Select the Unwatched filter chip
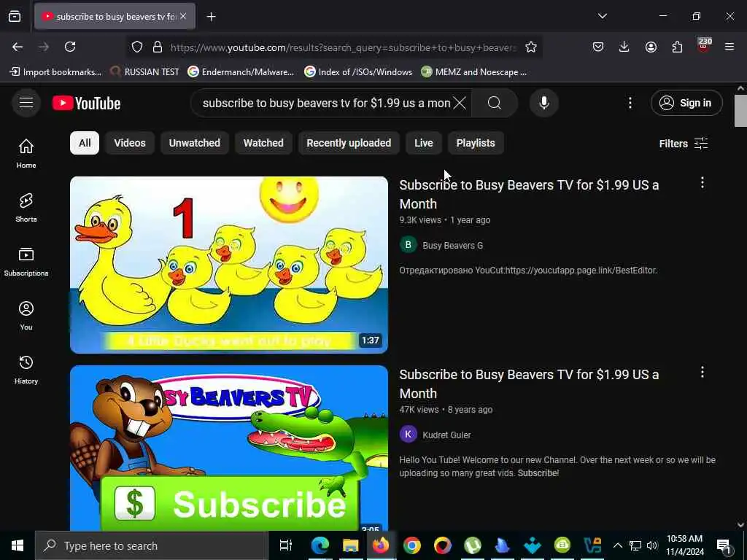The height and width of the screenshot is (560, 747). point(194,143)
